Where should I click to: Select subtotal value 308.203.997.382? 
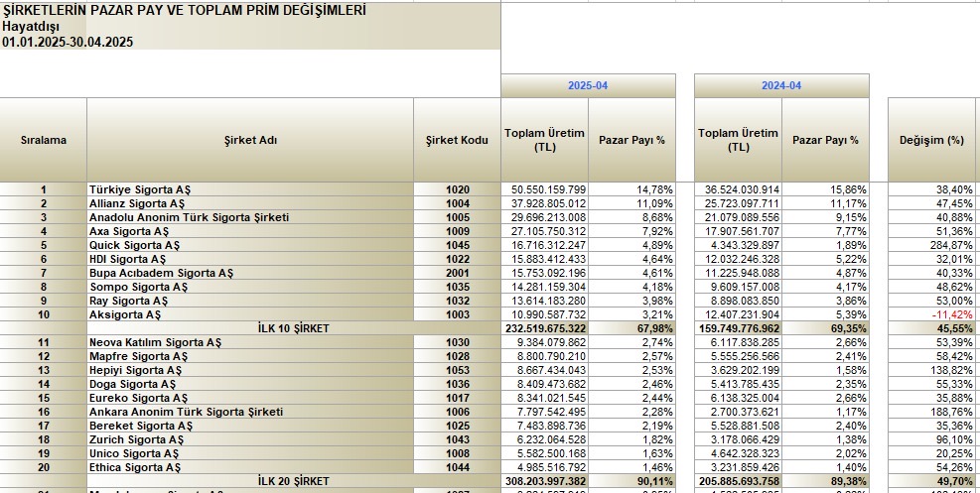[544, 481]
